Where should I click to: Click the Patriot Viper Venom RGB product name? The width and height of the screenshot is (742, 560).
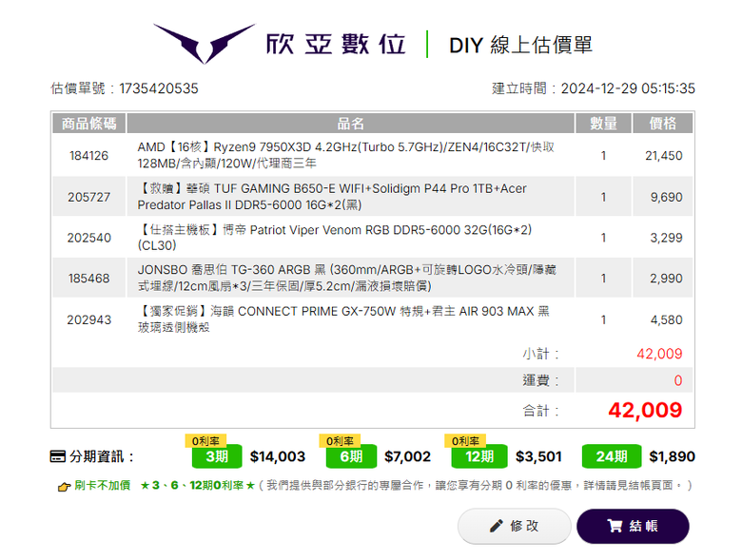335,237
